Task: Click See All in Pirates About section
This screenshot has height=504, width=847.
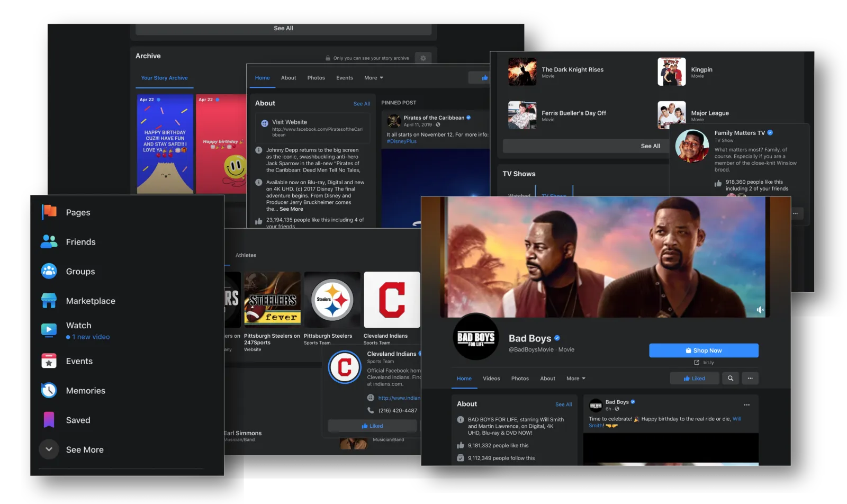Action: point(362,104)
